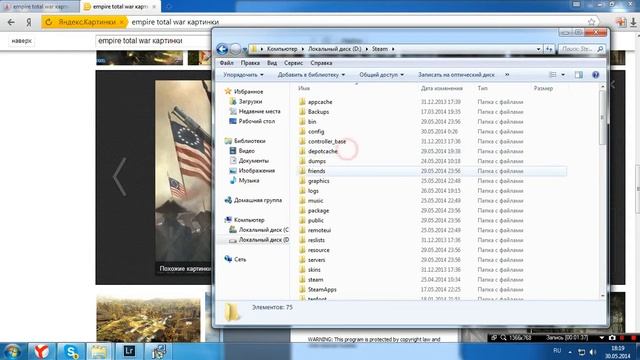Open the Справка menu
Image resolution: width=640 pixels, height=360 pixels.
coord(321,63)
